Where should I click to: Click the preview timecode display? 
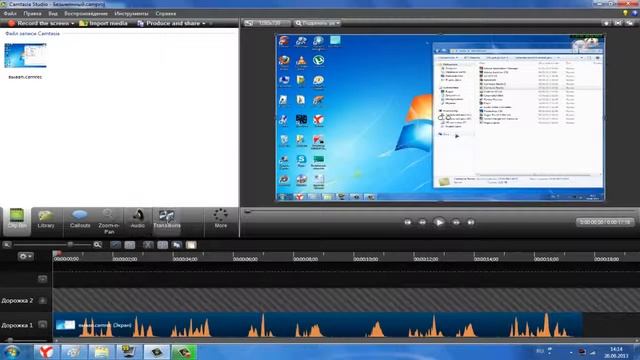(x=605, y=222)
